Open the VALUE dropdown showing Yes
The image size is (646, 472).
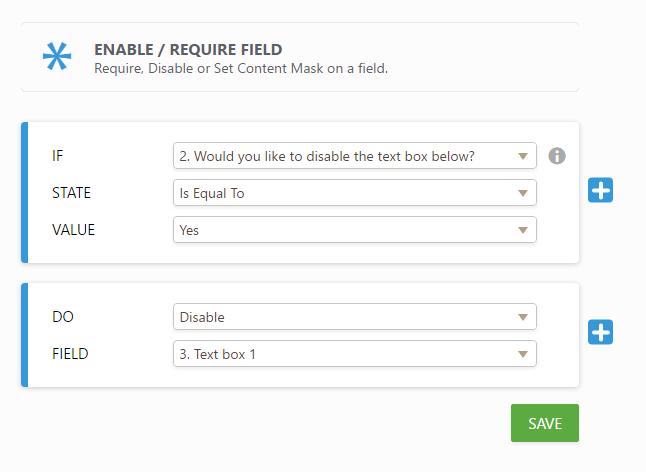click(x=354, y=230)
